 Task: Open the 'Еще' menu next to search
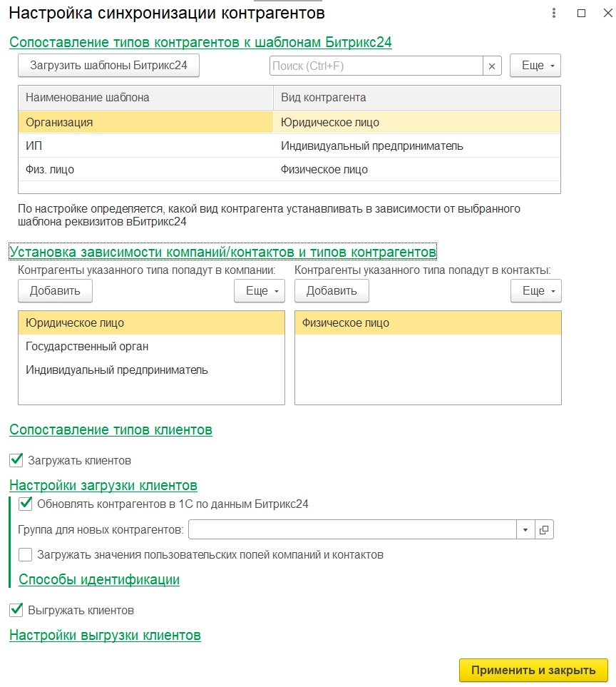tap(535, 66)
